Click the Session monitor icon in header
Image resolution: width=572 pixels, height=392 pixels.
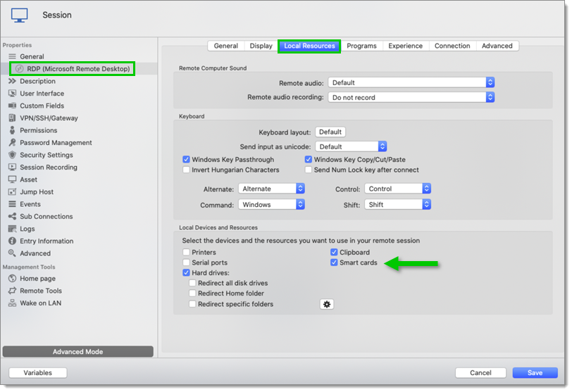click(x=19, y=15)
